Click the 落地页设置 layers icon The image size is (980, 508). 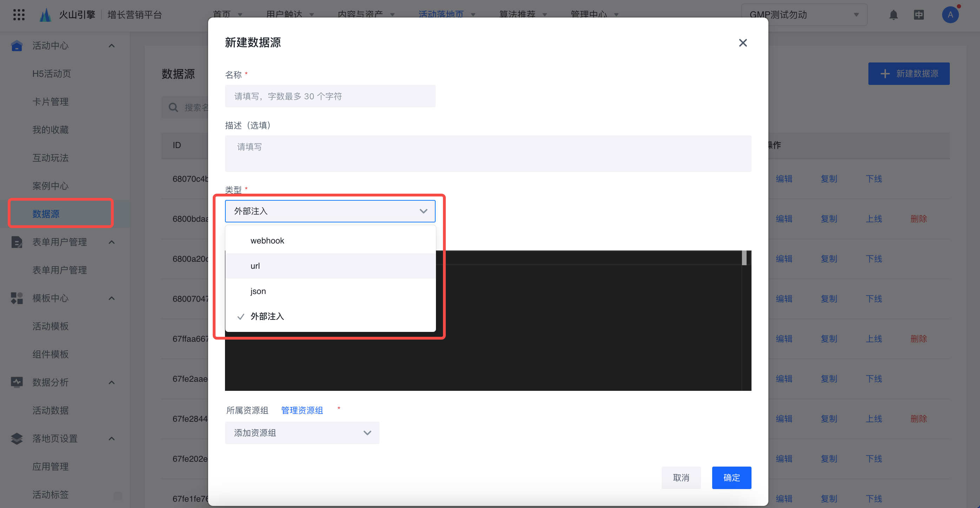pos(17,439)
